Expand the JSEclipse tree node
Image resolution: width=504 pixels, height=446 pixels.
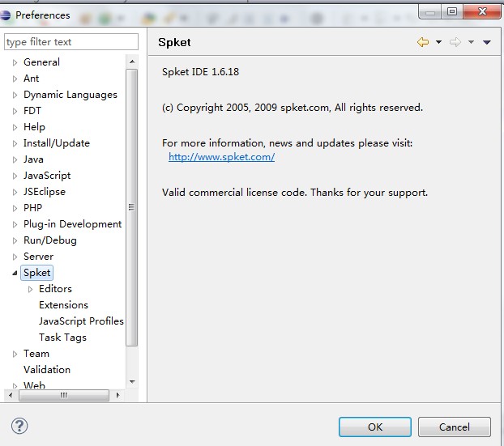tap(15, 192)
